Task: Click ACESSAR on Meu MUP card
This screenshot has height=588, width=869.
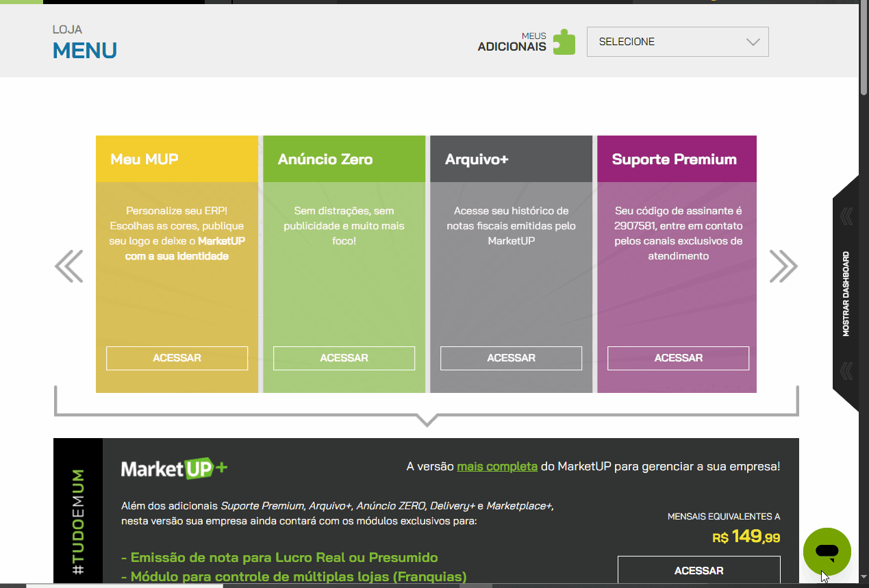Action: tap(177, 358)
